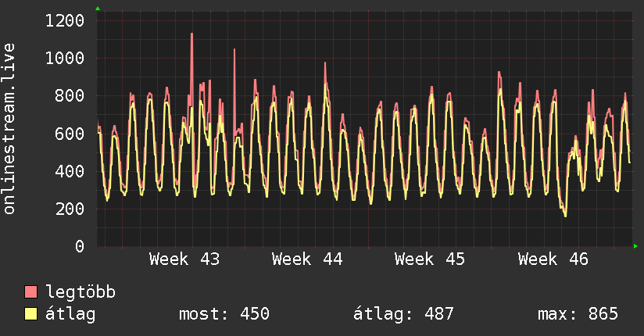Select the Week 44 axis label
Screen dimensions: 644x336
click(x=307, y=259)
